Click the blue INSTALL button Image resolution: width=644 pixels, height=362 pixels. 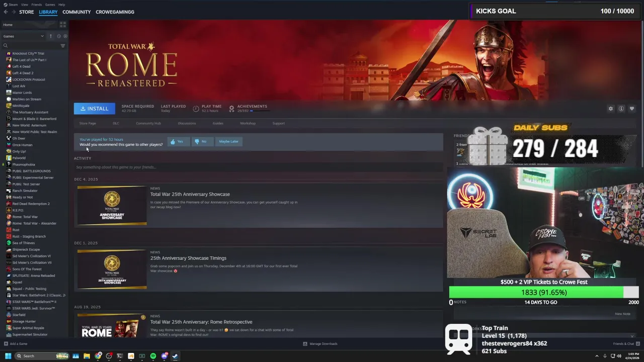(94, 109)
